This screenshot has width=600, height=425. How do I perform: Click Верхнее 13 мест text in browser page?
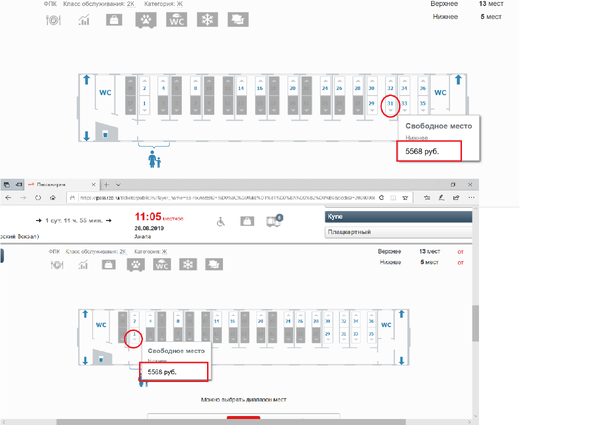[x=409, y=252]
